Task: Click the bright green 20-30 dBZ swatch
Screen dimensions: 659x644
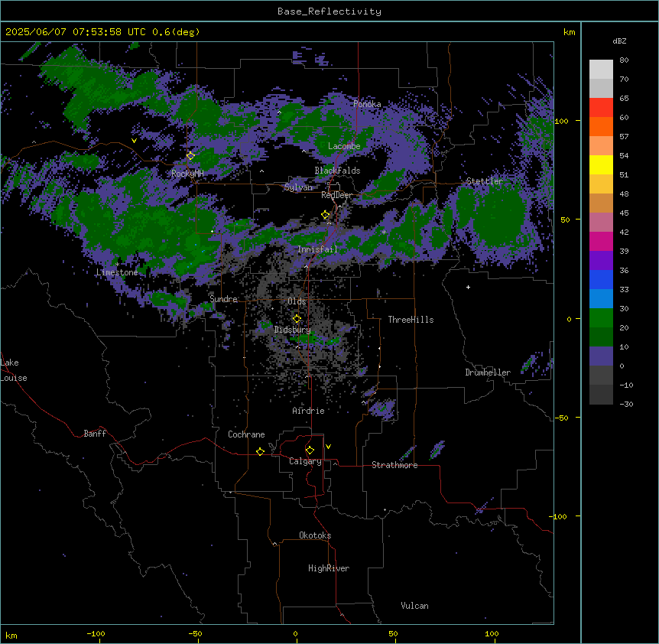Action: pos(601,318)
